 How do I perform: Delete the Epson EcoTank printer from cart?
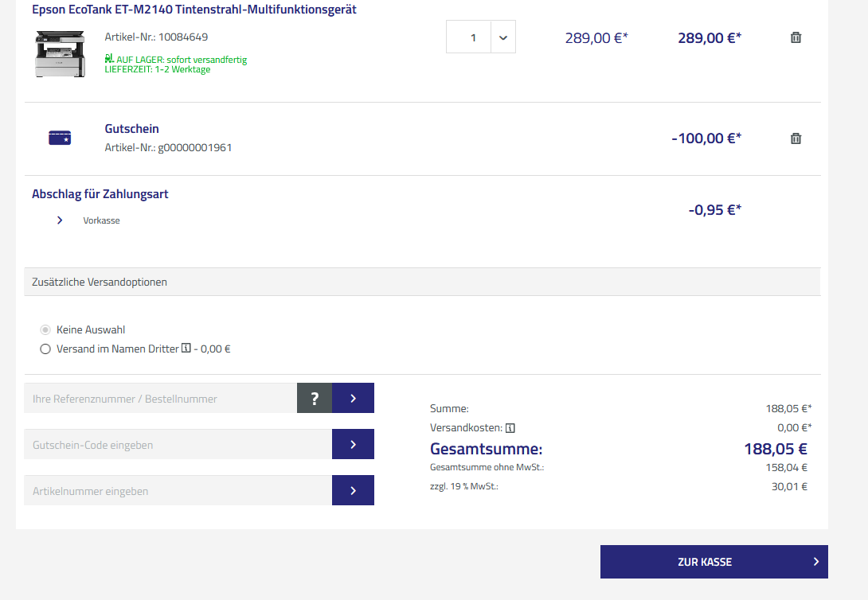pos(796,37)
